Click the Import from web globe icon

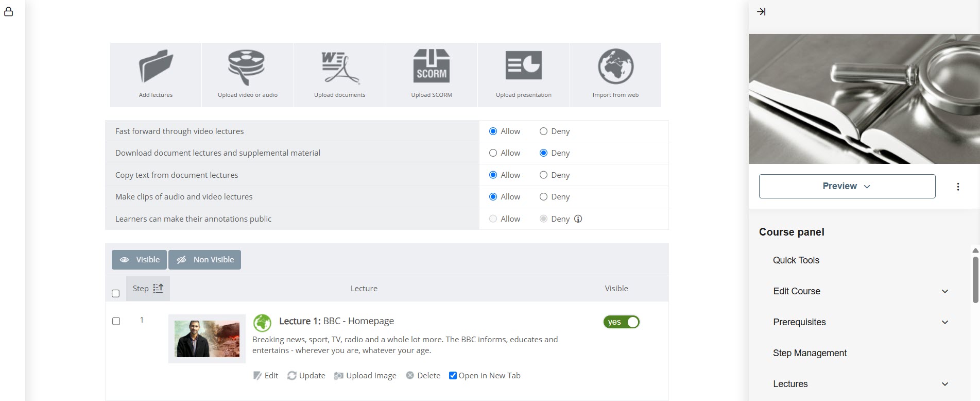(x=615, y=66)
